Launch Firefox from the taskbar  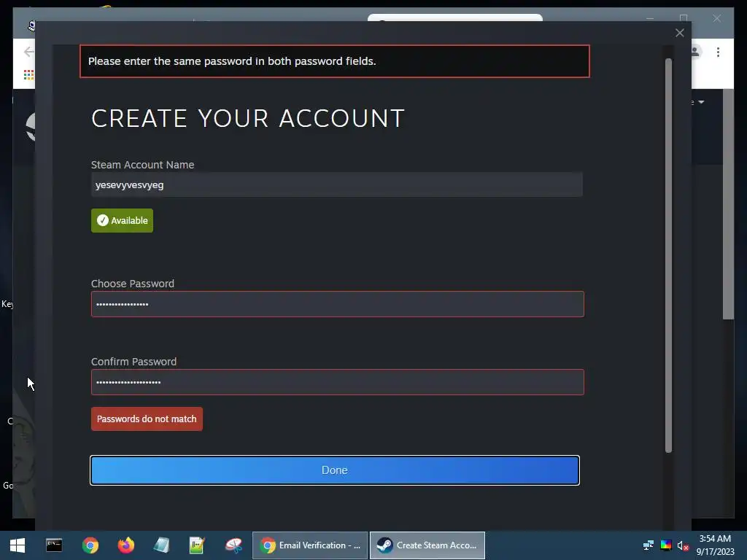(125, 545)
